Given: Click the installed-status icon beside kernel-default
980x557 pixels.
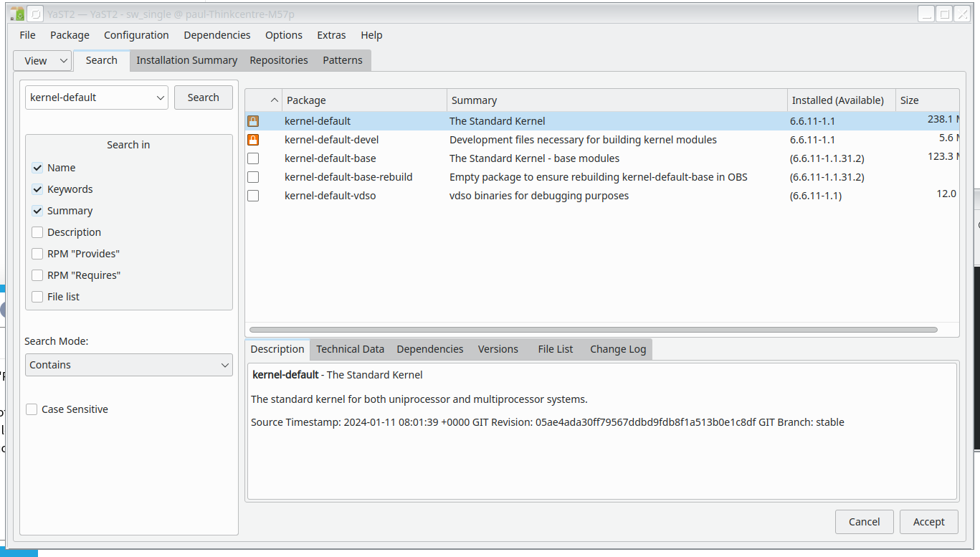Looking at the screenshot, I should point(252,120).
